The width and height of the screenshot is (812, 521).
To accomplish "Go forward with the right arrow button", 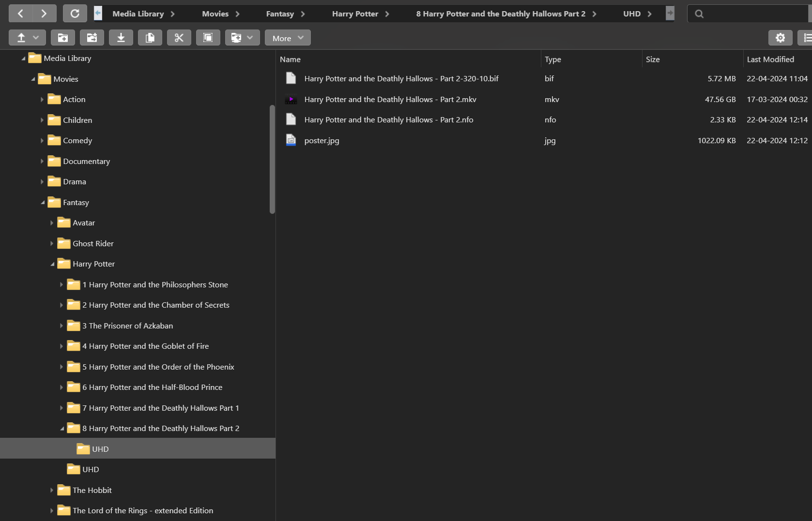I will [x=45, y=14].
